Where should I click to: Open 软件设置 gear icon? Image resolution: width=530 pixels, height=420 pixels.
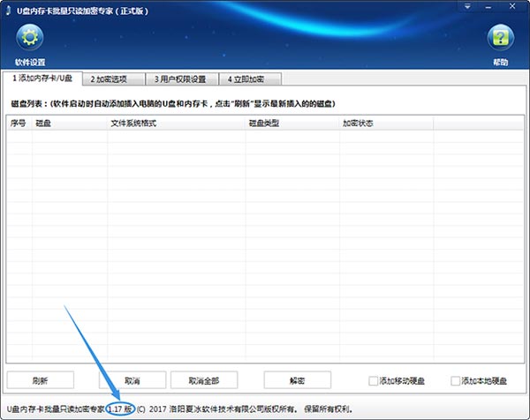(30, 37)
